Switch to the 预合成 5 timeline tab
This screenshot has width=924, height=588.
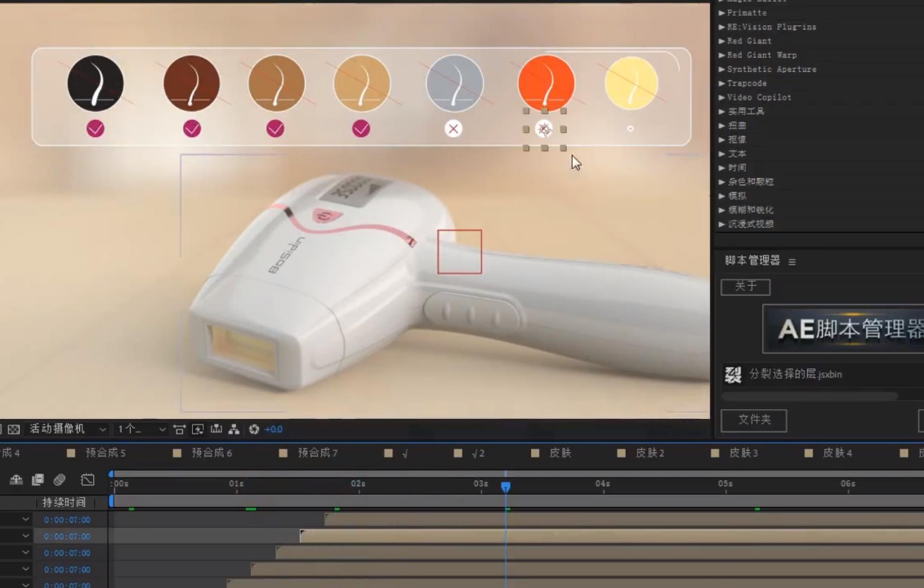click(105, 452)
